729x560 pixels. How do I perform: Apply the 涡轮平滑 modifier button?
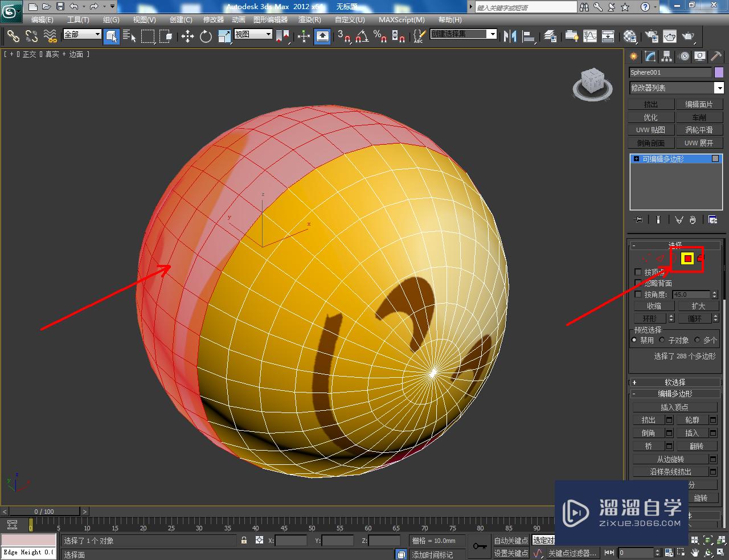pyautogui.click(x=699, y=130)
